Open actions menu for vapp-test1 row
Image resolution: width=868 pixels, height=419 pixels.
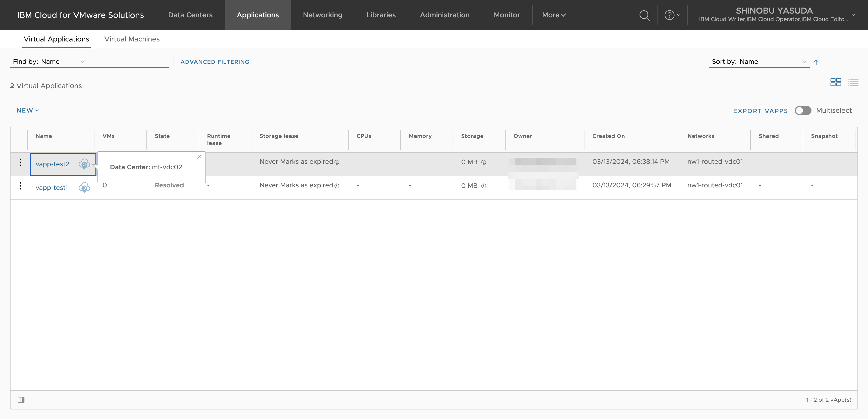pos(21,186)
